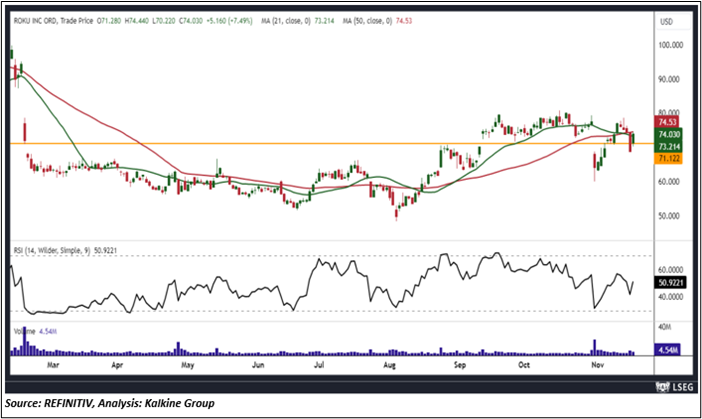Image resolution: width=702 pixels, height=419 pixels.
Task: Click the close value C74.030
Action: point(191,21)
